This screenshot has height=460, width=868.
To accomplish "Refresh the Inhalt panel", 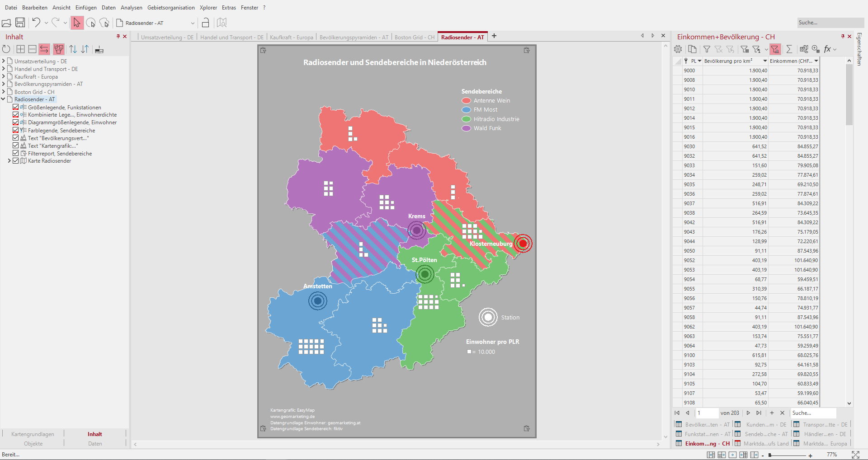I will coord(6,49).
